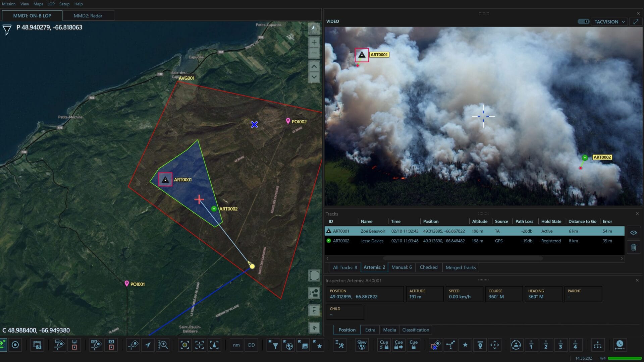
Task: Click map zoom in plus button
Action: tap(314, 42)
